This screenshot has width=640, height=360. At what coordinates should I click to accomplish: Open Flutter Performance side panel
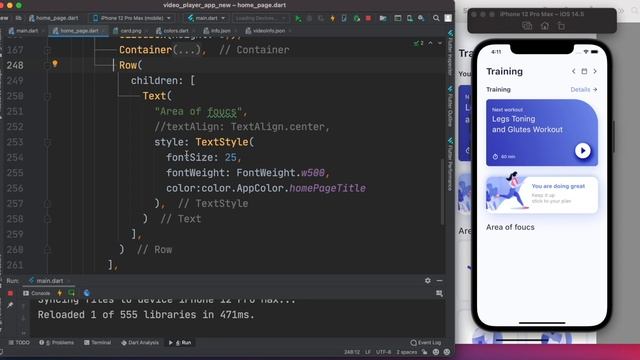(x=450, y=164)
